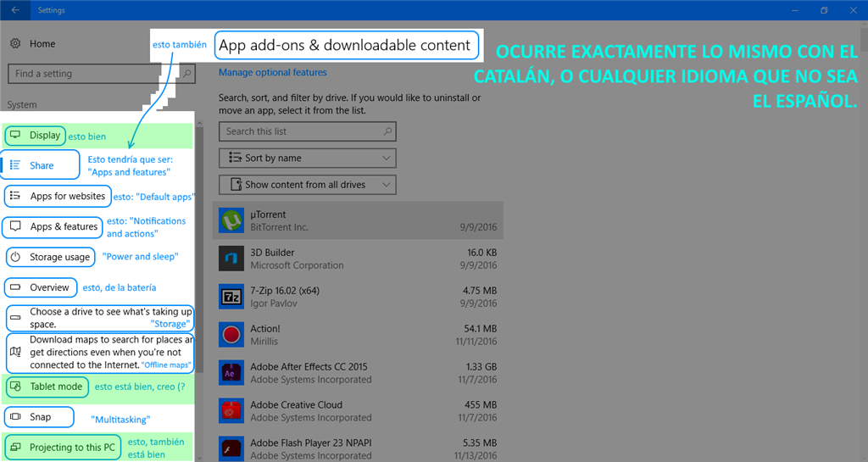868x462 pixels.
Task: Select the Download maps entry text
Action: point(111,352)
